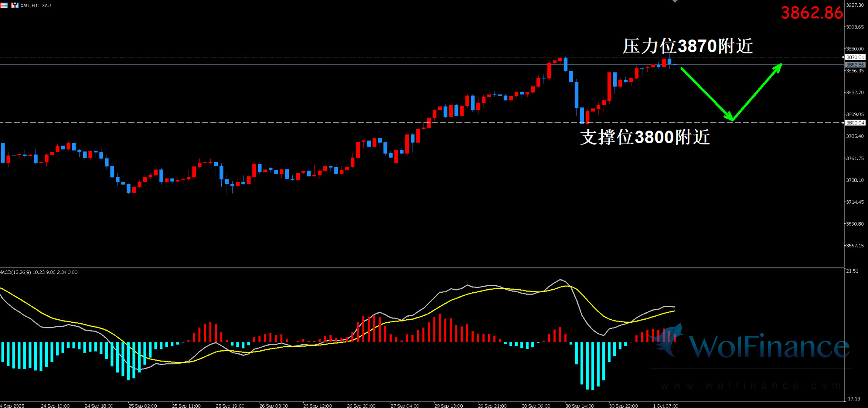Viewport: 868px width, 408px height.
Task: Click the XAU,H1 chart title
Action: point(36,5)
